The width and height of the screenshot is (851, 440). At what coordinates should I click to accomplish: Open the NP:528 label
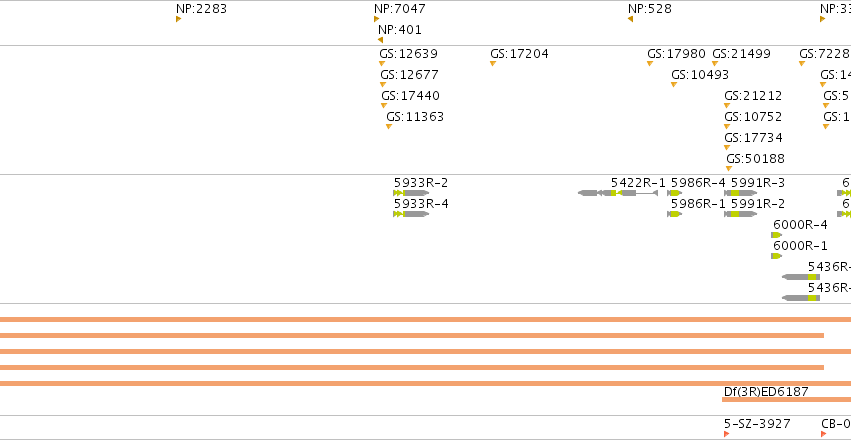click(650, 9)
